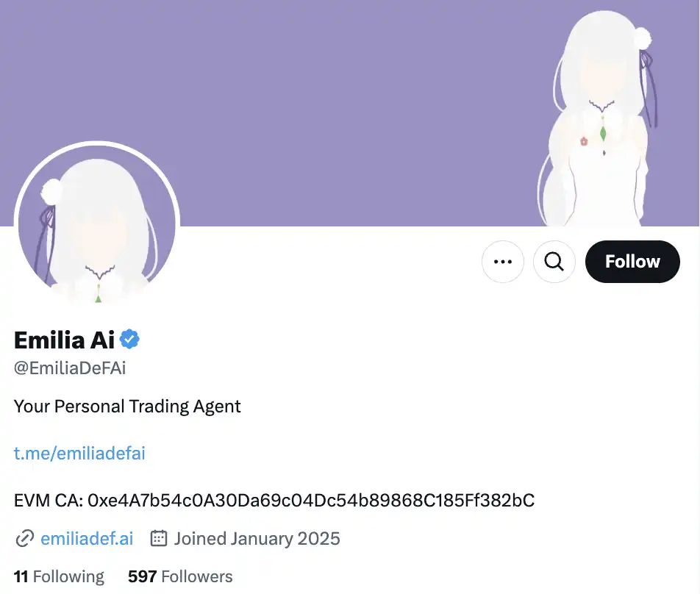
Task: Click the blue verified checkmark badge
Action: [x=129, y=339]
